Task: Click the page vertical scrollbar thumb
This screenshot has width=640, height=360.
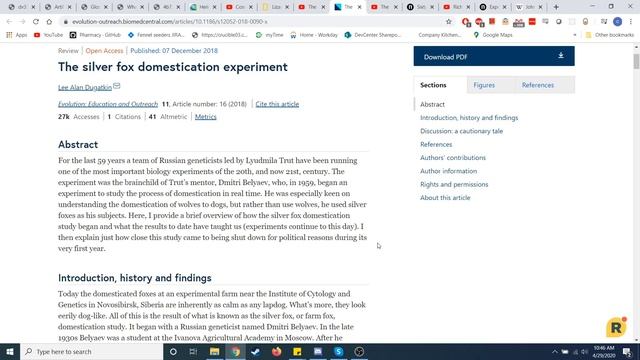Action: pos(636,61)
